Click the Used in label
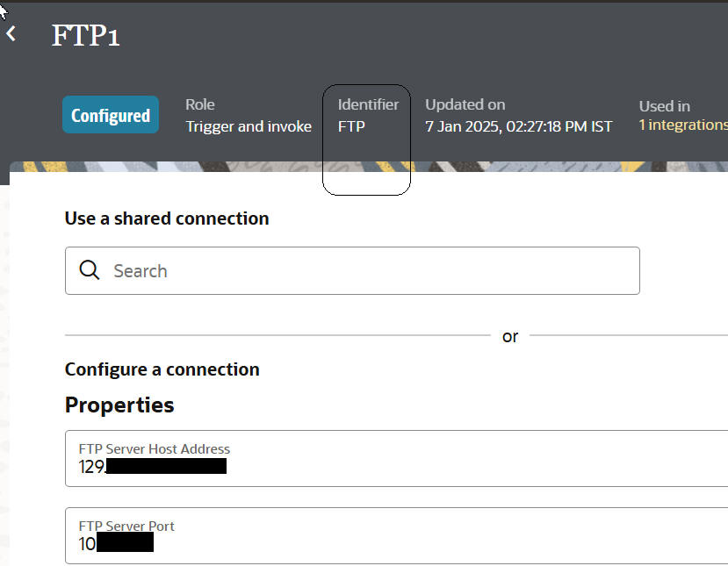 tap(664, 106)
